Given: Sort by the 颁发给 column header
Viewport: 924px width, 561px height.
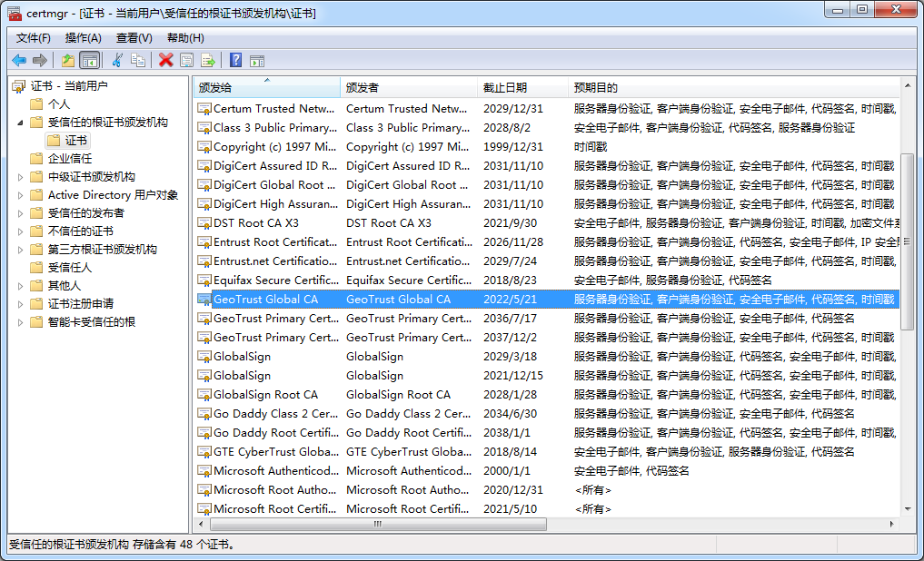Looking at the screenshot, I should 267,88.
